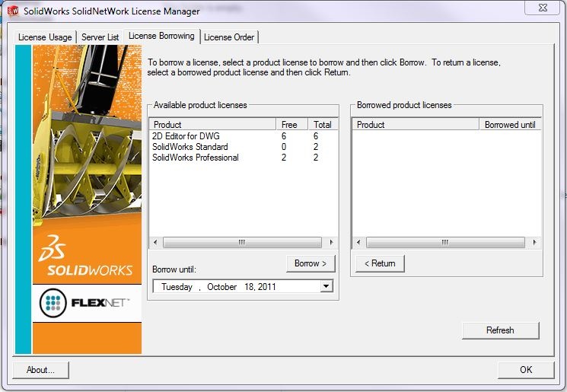
Task: Click the SolidWorks icon in the title bar
Action: [13, 11]
